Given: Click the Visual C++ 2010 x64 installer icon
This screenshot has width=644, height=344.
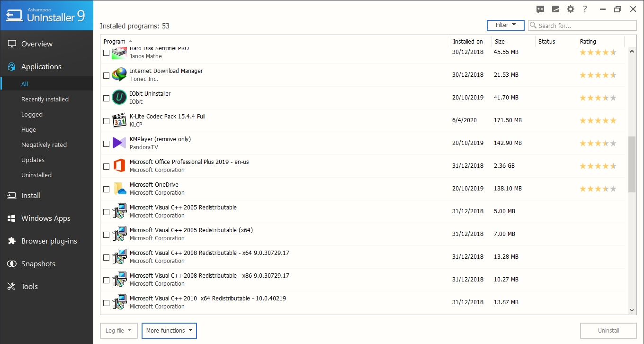Looking at the screenshot, I should 119,302.
